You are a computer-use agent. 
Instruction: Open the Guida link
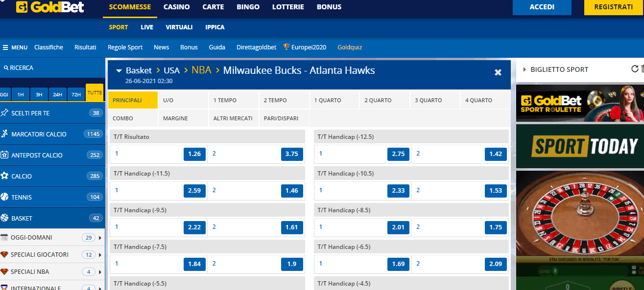(217, 47)
